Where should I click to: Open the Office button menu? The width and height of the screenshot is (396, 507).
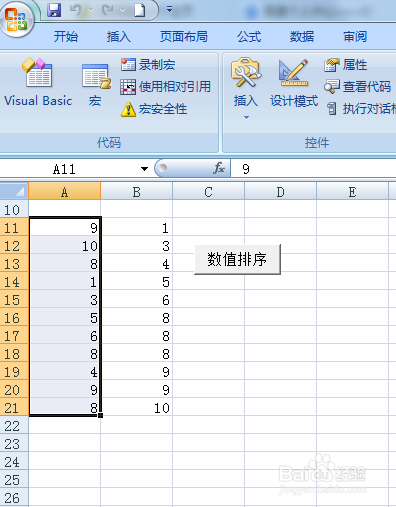tap(17, 19)
